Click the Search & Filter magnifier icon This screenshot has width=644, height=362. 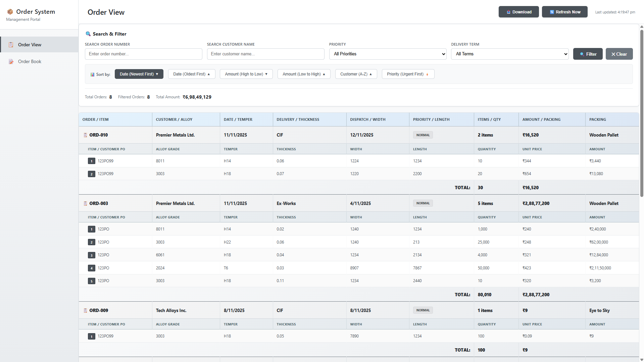pyautogui.click(x=88, y=34)
